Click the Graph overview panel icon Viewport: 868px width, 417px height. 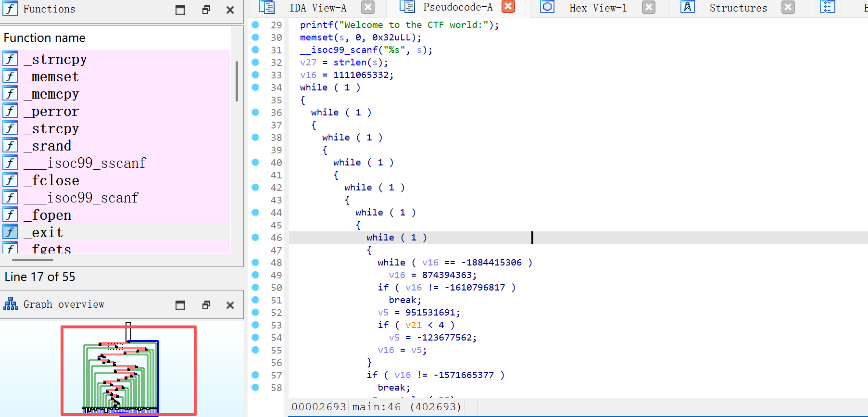pos(11,304)
